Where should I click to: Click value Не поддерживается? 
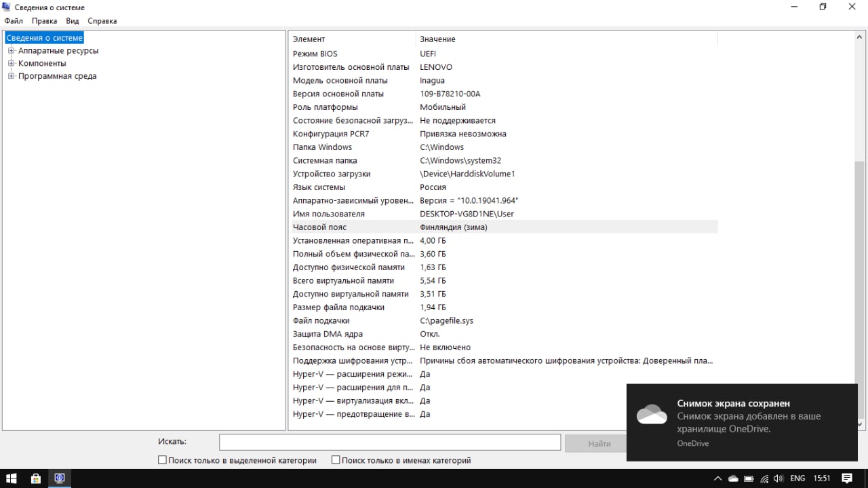coord(458,121)
